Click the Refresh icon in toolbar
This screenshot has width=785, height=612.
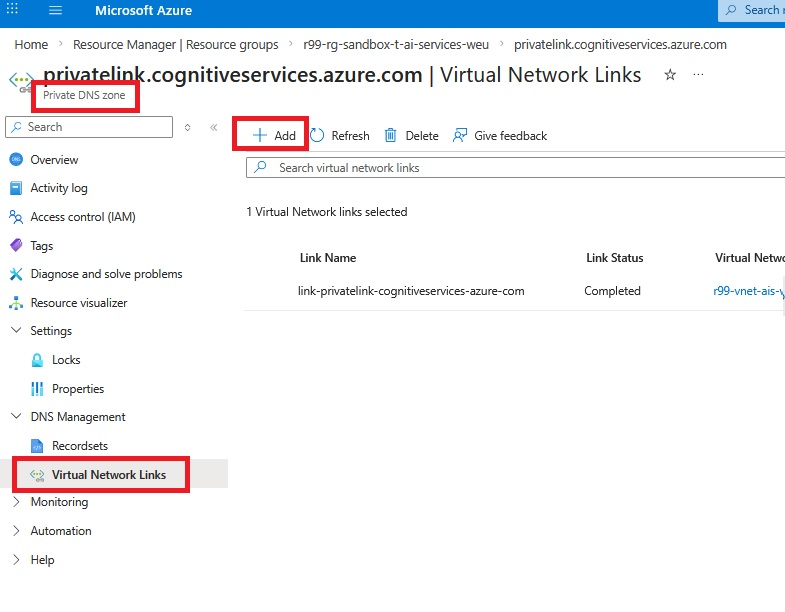point(317,135)
